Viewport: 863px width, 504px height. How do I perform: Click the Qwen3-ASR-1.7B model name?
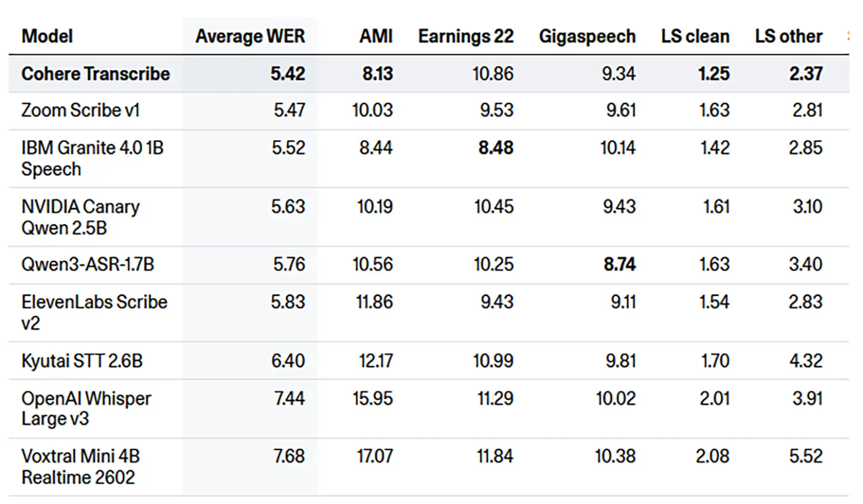coord(87,264)
